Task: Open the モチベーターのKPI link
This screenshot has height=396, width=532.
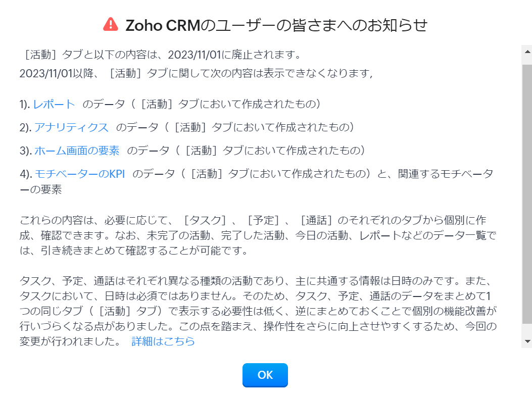Action: (79, 174)
